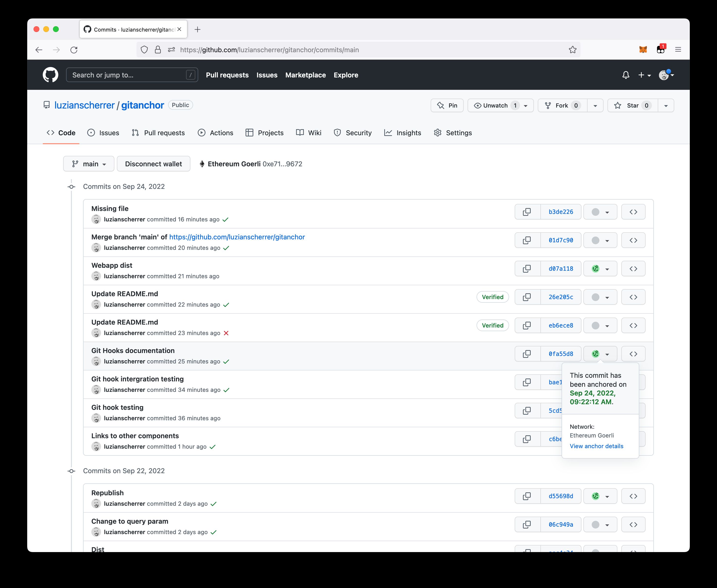Open anchor status dropdown for b3de226
Screen dimensions: 717x588
pyautogui.click(x=600, y=212)
